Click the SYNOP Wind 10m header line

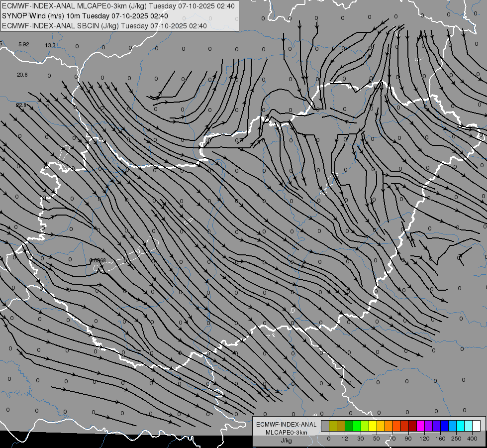point(85,16)
